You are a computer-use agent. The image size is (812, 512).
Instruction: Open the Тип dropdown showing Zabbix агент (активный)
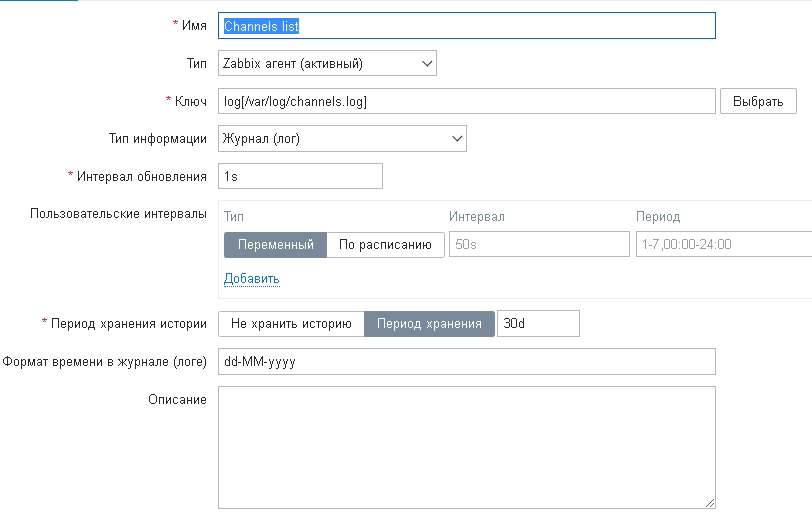tap(327, 63)
